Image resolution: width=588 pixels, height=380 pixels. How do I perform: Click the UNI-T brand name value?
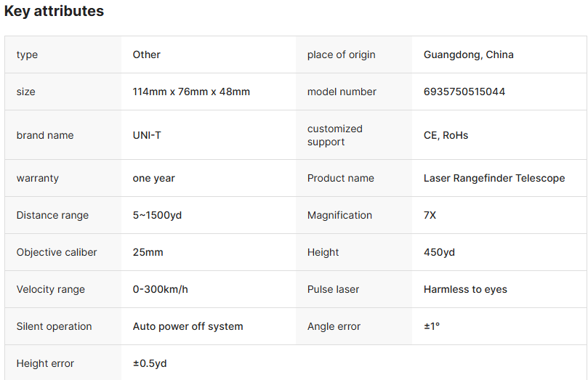[x=147, y=135]
